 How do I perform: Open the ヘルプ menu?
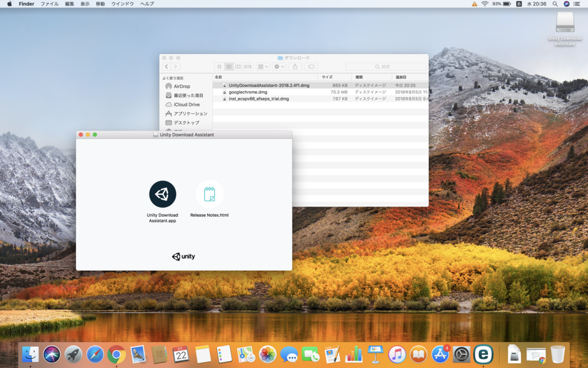pyautogui.click(x=147, y=4)
